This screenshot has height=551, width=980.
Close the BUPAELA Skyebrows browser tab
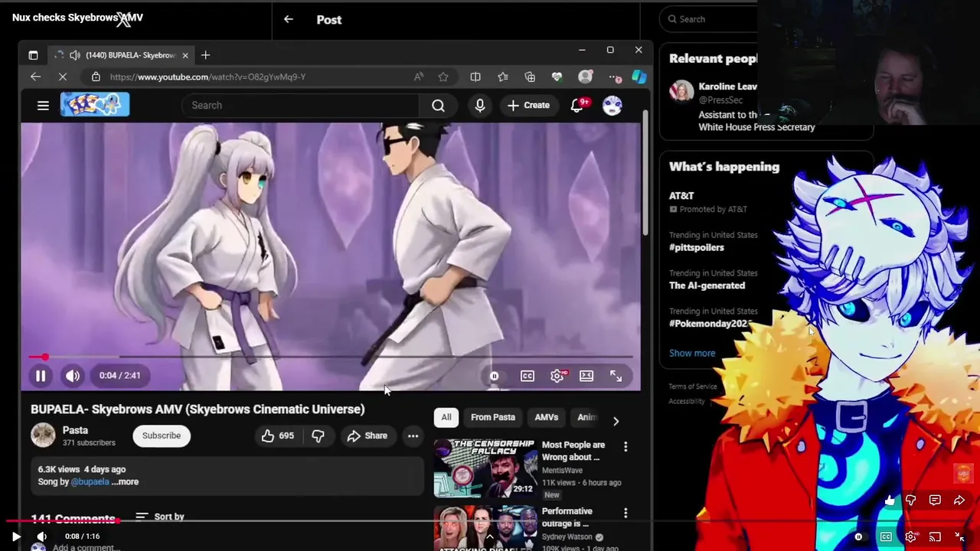point(185,55)
